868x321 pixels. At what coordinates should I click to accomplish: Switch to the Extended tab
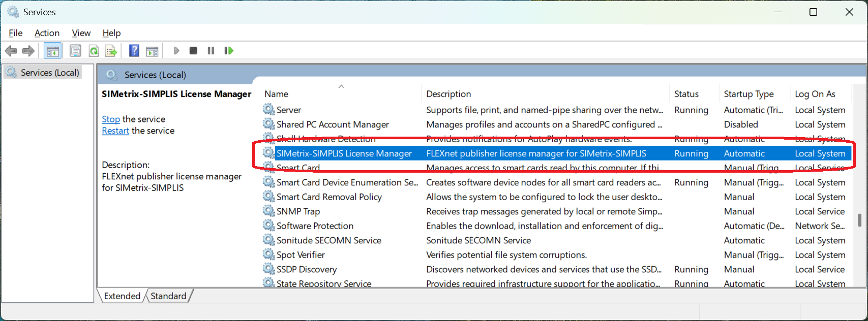pos(122,296)
